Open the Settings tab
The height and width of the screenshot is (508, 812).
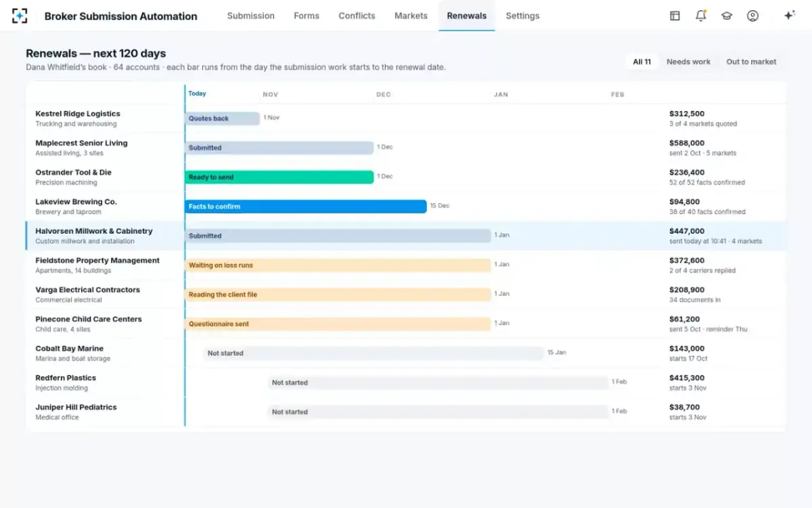[x=522, y=16]
